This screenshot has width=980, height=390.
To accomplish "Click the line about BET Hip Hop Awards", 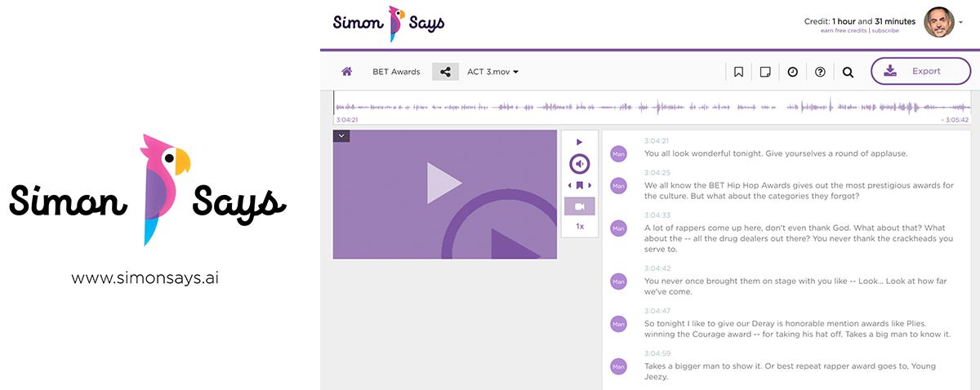I will (799, 191).
